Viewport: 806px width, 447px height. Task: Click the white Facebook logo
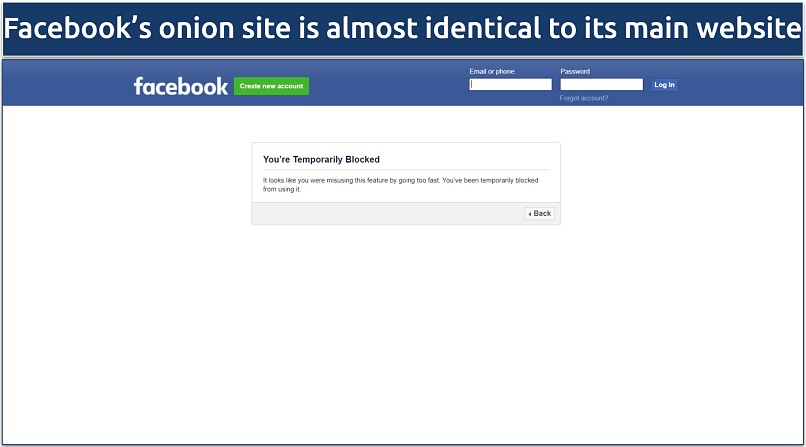(x=181, y=86)
